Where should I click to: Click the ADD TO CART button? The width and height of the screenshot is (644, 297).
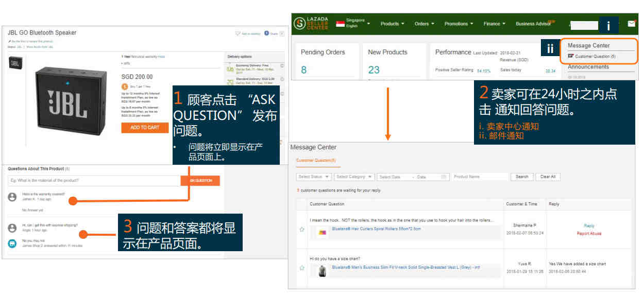145,128
